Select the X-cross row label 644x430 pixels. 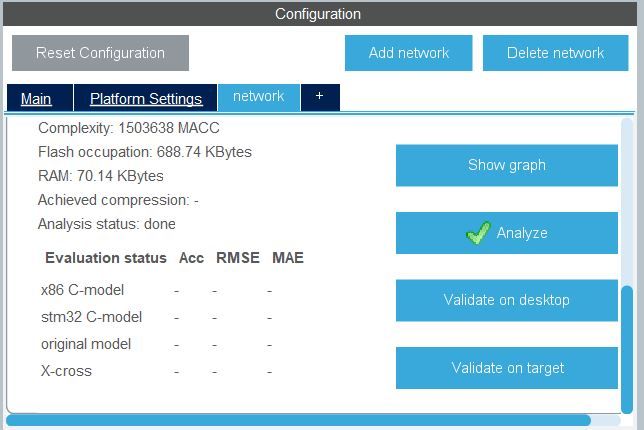point(66,371)
